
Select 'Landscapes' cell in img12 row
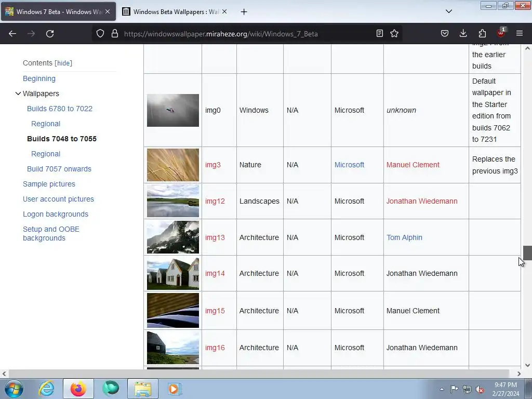(x=259, y=201)
